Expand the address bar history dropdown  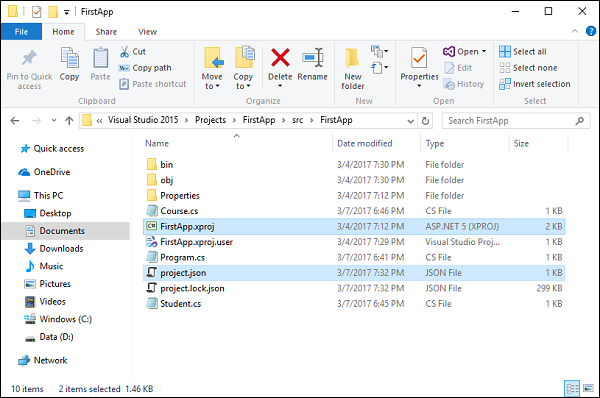click(411, 121)
